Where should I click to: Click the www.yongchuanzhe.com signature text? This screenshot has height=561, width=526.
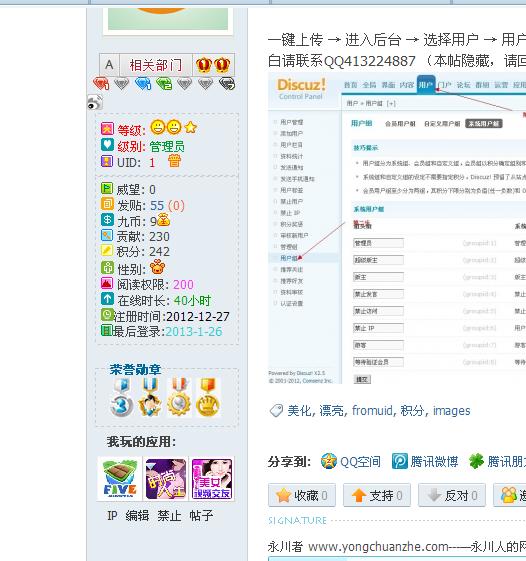tap(378, 547)
